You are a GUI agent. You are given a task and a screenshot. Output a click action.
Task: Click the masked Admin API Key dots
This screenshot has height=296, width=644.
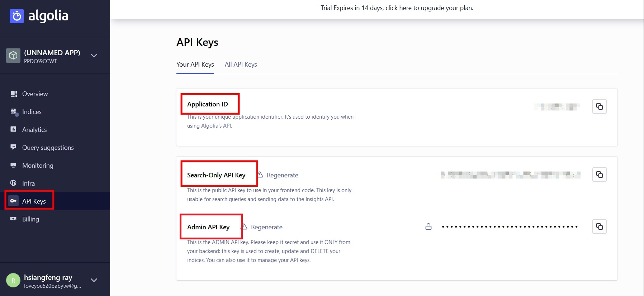[x=510, y=226]
